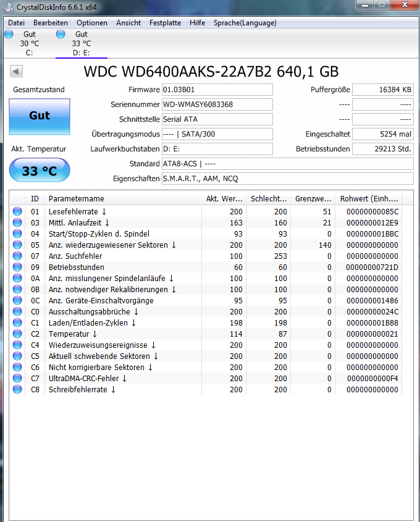Click status icon of Wiederzuweisungsereignisse row
This screenshot has height=522, width=420.
[17, 345]
